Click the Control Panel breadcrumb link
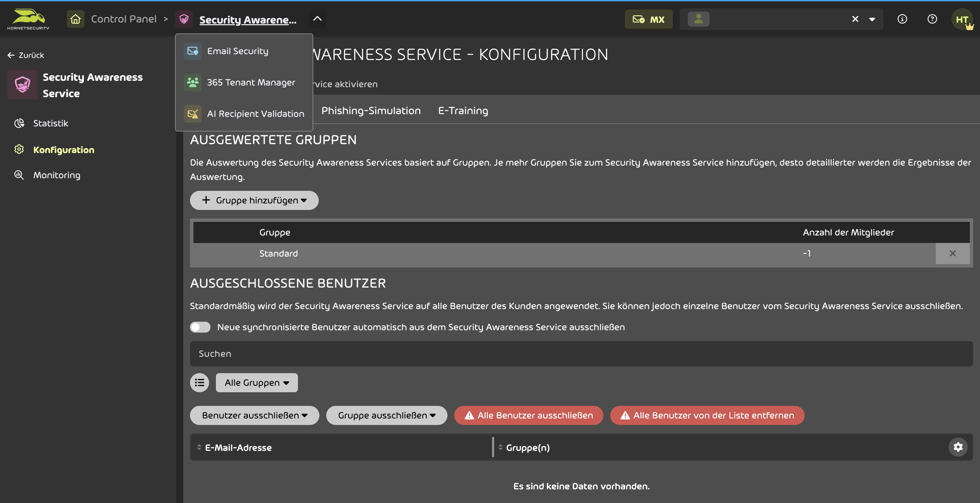 [124, 19]
